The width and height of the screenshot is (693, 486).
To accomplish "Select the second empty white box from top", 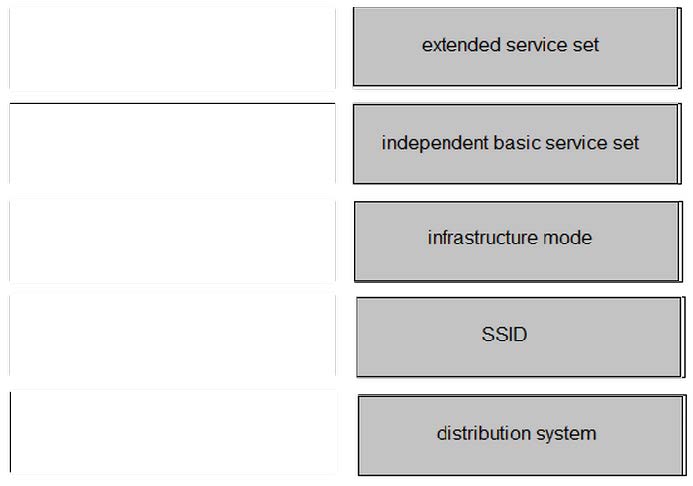I will tap(172, 144).
